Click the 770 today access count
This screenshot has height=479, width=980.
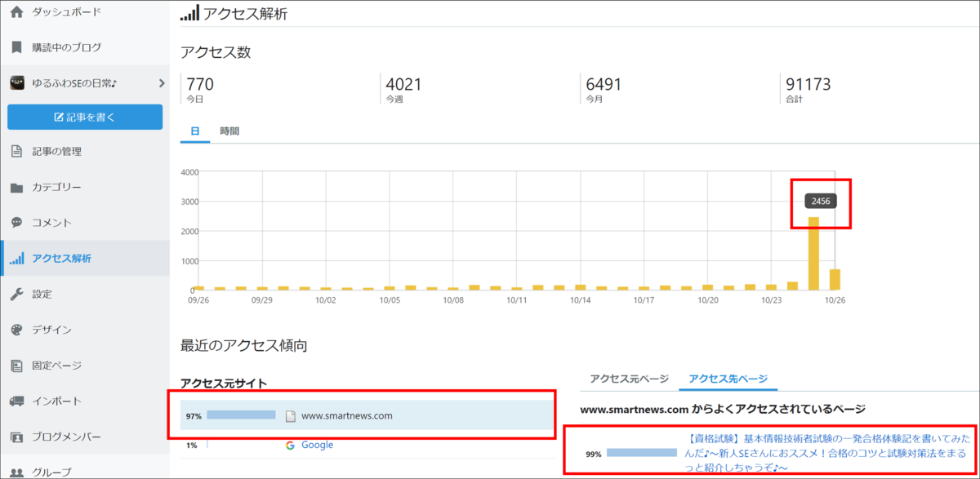pos(200,83)
